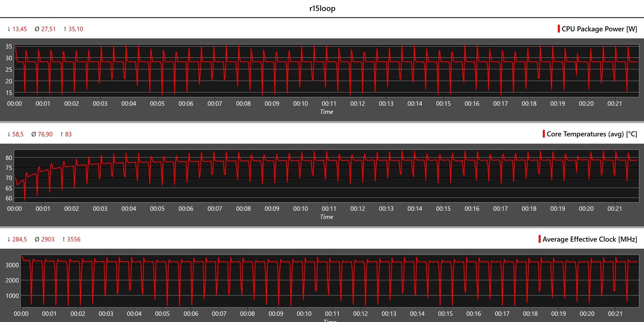The image size is (644, 322).
Task: Click the 2000 tick on the clock chart's Y axis
Action: tap(12, 280)
